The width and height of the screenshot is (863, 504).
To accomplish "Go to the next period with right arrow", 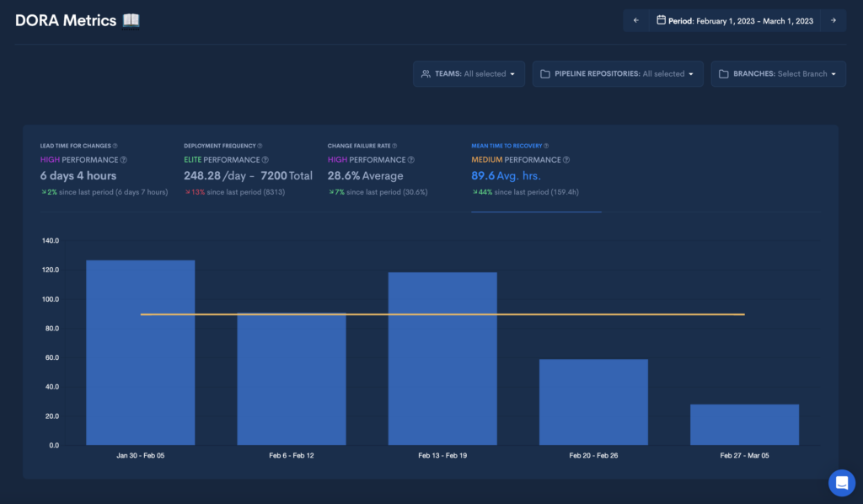I will tap(834, 20).
